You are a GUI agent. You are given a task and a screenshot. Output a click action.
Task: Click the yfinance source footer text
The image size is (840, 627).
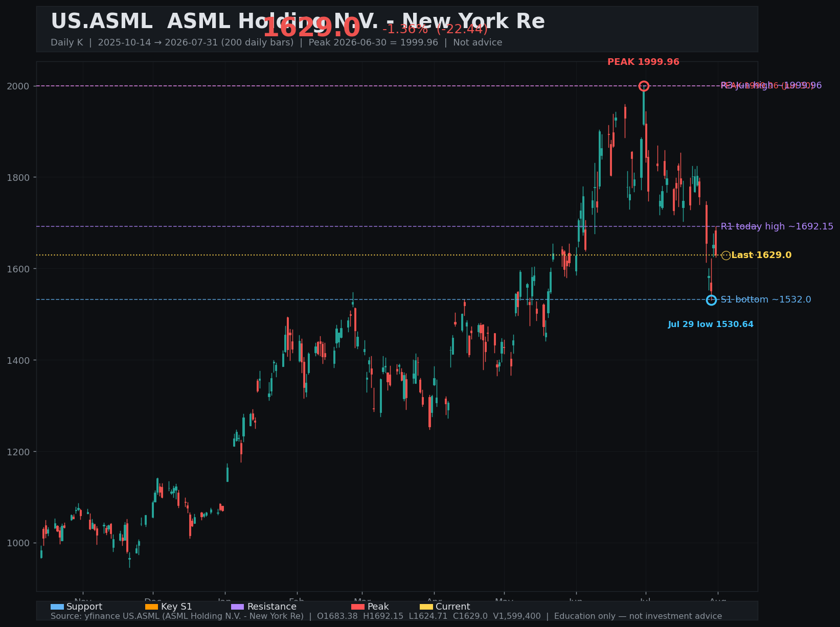(386, 616)
